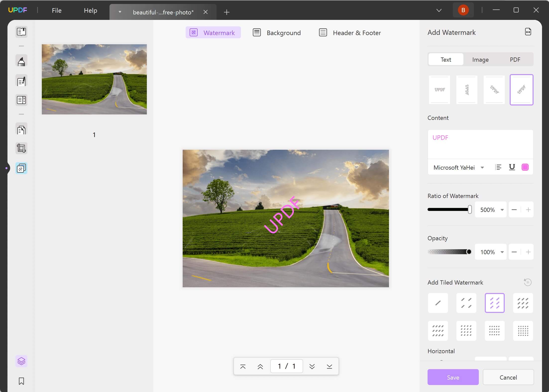
Task: Select the highlighter annotation tool in the sidebar
Action: click(21, 60)
